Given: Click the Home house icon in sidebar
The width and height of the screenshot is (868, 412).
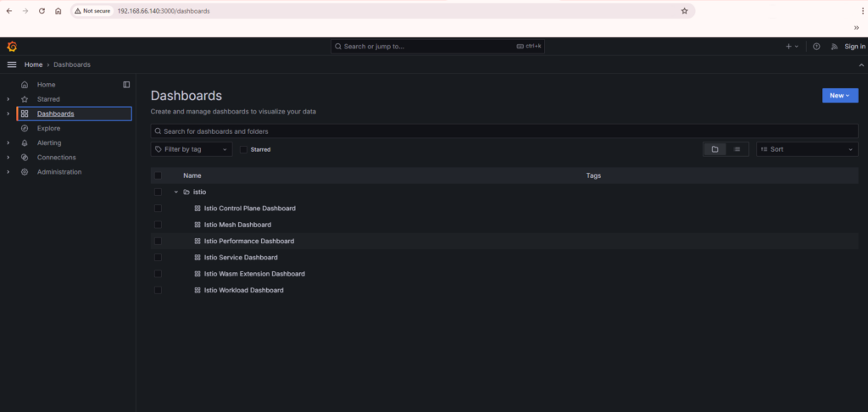Looking at the screenshot, I should tap(25, 85).
